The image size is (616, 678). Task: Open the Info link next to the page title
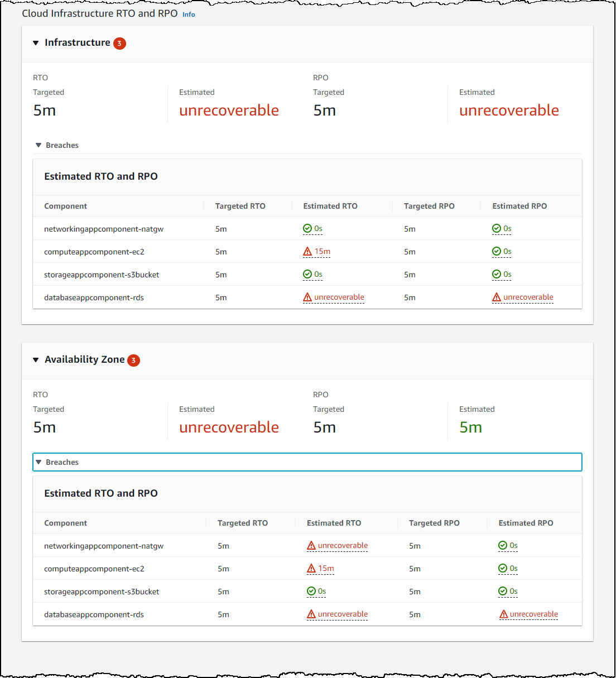click(189, 15)
